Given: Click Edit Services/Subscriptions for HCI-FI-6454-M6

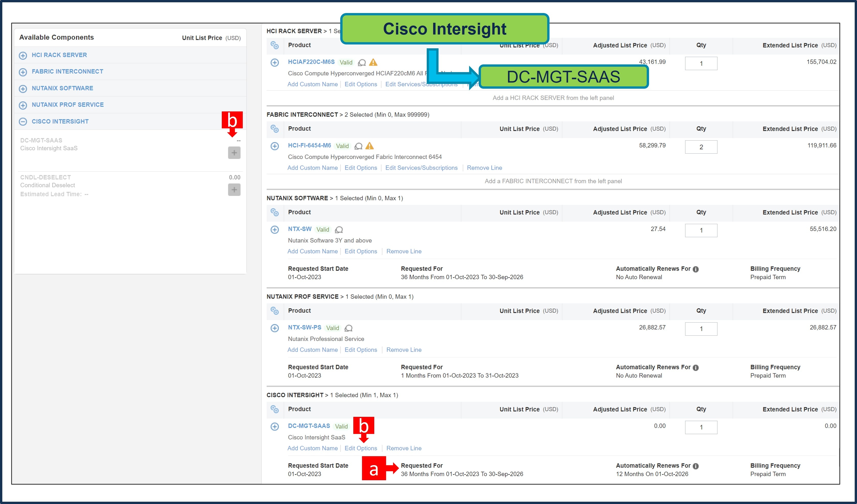Looking at the screenshot, I should pyautogui.click(x=421, y=168).
